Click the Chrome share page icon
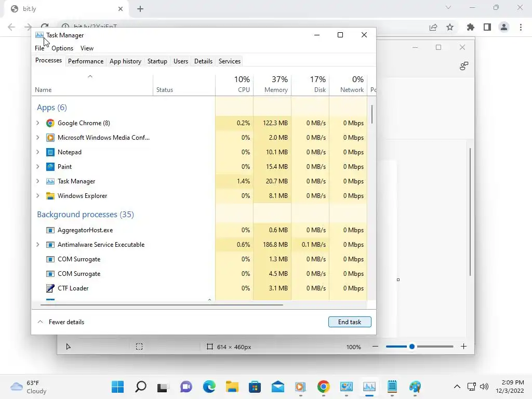The width and height of the screenshot is (532, 399). click(433, 27)
